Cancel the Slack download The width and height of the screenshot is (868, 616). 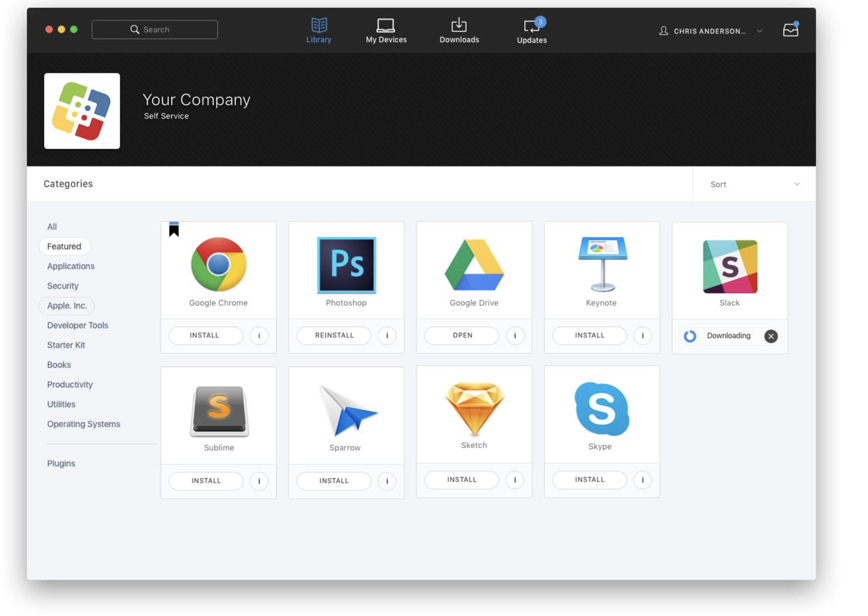(771, 336)
